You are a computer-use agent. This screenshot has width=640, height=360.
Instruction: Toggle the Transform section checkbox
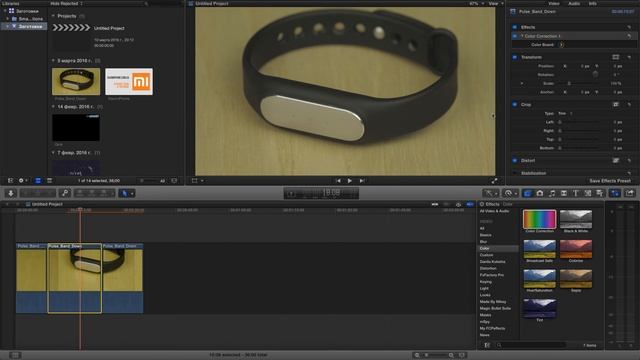tap(515, 57)
